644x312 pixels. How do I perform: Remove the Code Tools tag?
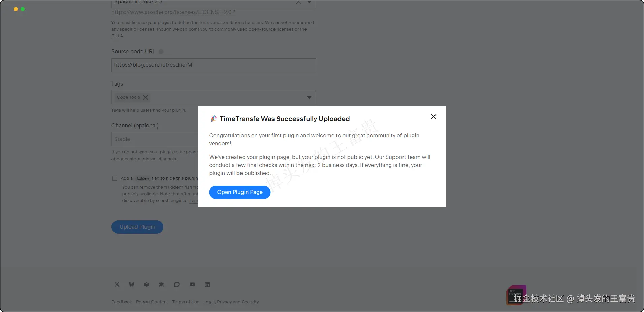pos(146,97)
